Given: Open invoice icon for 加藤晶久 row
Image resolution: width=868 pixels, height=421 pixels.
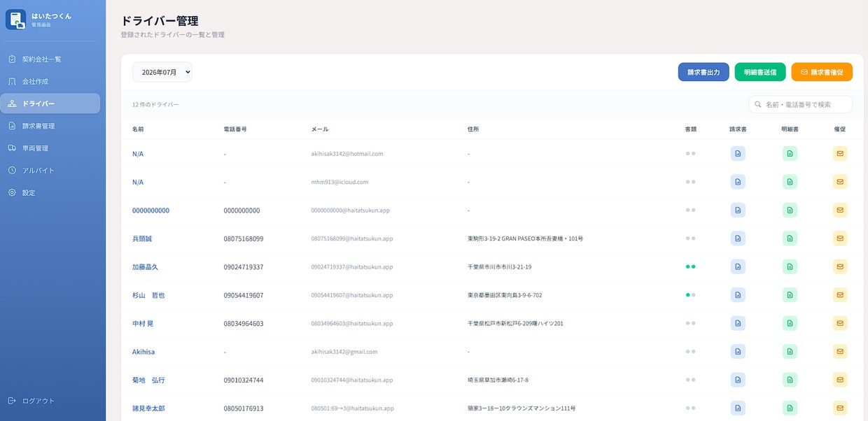Looking at the screenshot, I should pyautogui.click(x=738, y=266).
